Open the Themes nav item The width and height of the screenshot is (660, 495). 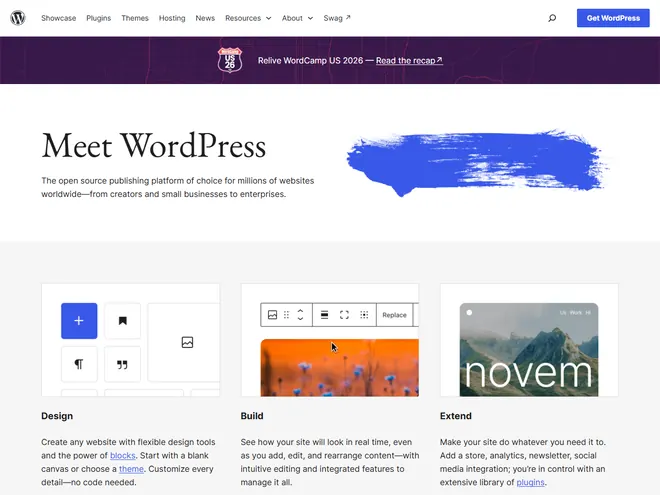[135, 18]
